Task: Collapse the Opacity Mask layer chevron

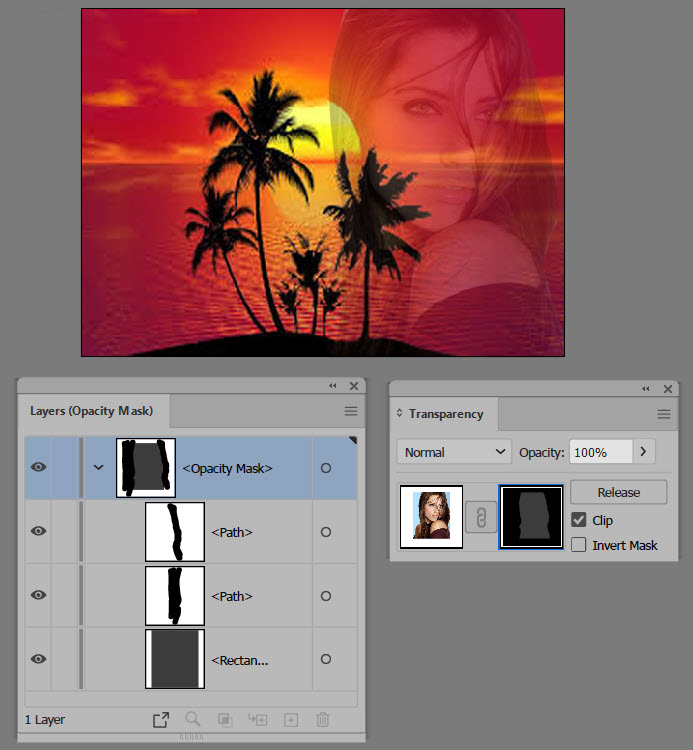Action: 99,467
